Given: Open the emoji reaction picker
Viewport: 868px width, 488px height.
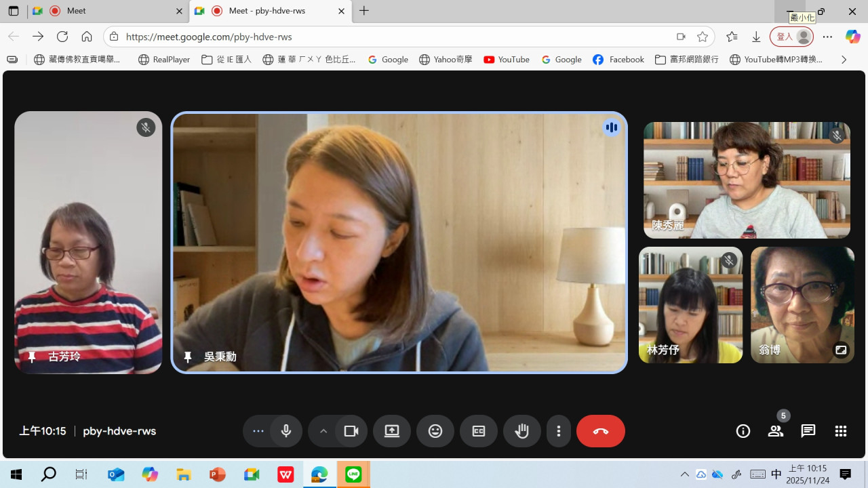Looking at the screenshot, I should (x=435, y=431).
